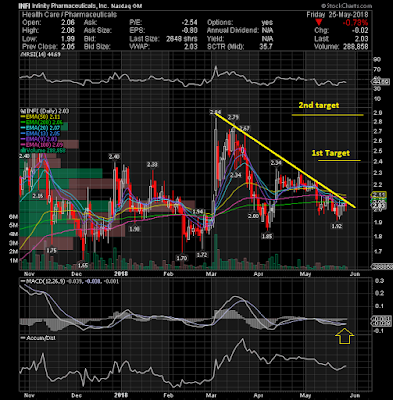Click the INFI (Daily) 2.03 legend entry
393x400 pixels.
coord(45,111)
